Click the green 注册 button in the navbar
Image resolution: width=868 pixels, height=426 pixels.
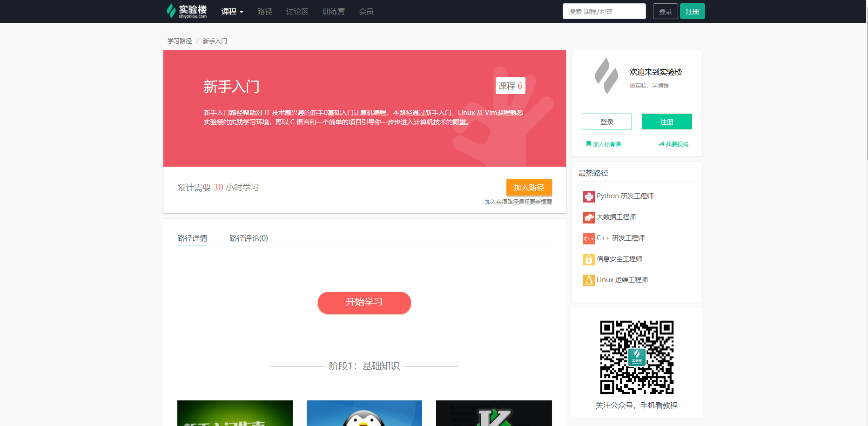692,11
